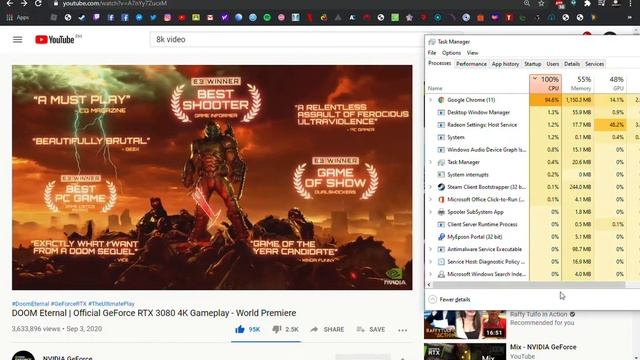The height and width of the screenshot is (360, 640).
Task: Expand Microsoft Office Click-to-Run row
Action: 430,200
